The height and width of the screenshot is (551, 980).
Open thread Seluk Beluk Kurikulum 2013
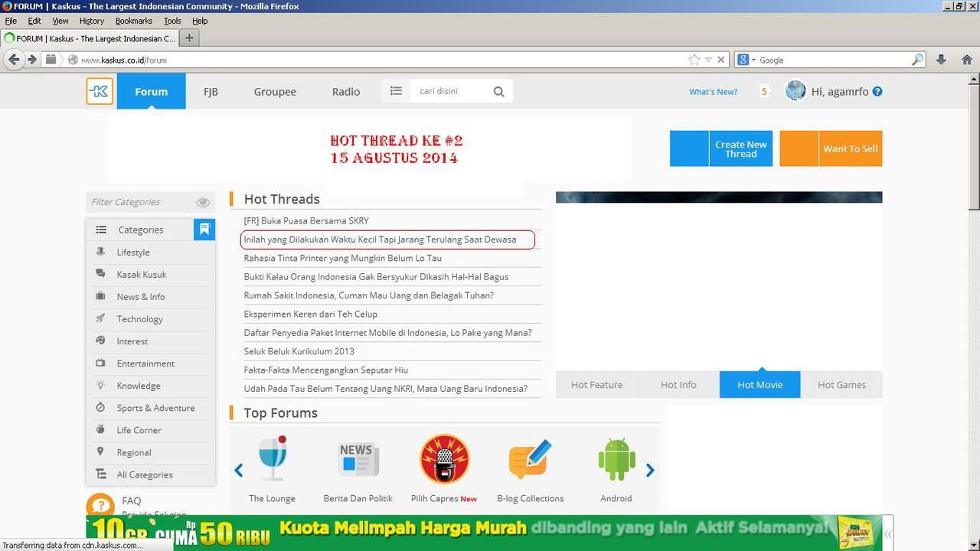[x=299, y=351]
